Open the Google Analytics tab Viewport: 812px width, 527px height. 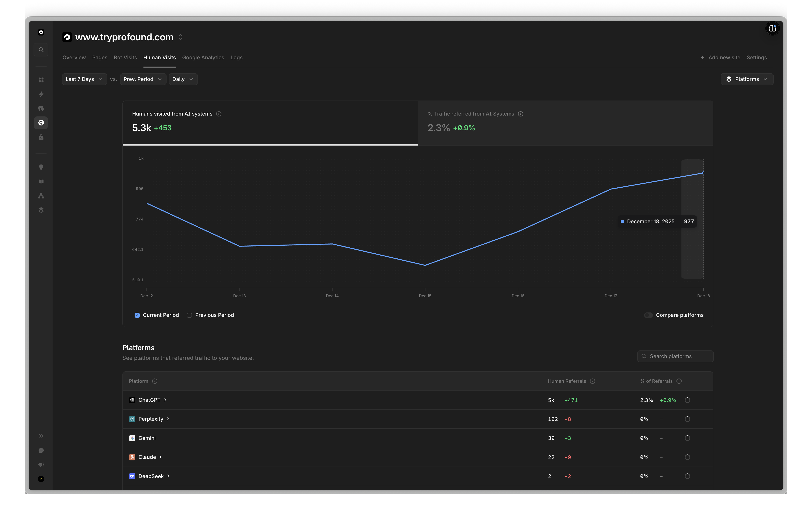coord(203,57)
